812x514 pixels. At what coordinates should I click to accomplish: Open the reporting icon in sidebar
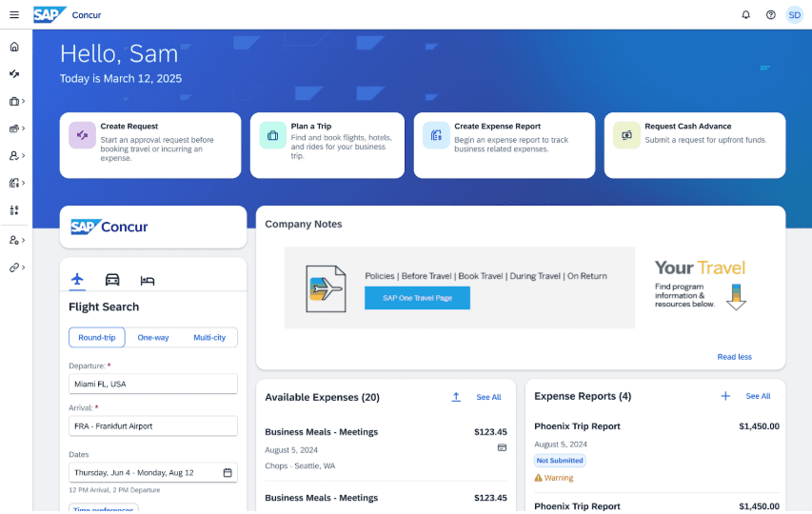(x=14, y=210)
